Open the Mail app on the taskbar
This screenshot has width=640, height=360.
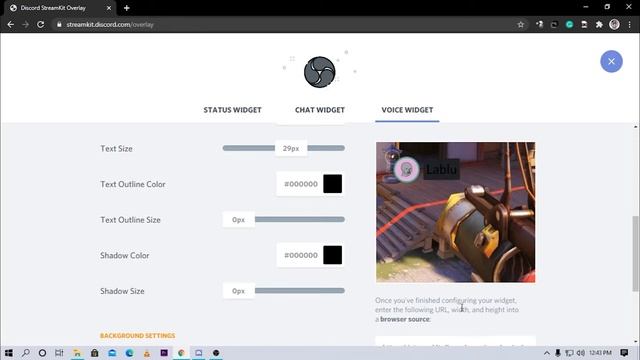pyautogui.click(x=112, y=353)
